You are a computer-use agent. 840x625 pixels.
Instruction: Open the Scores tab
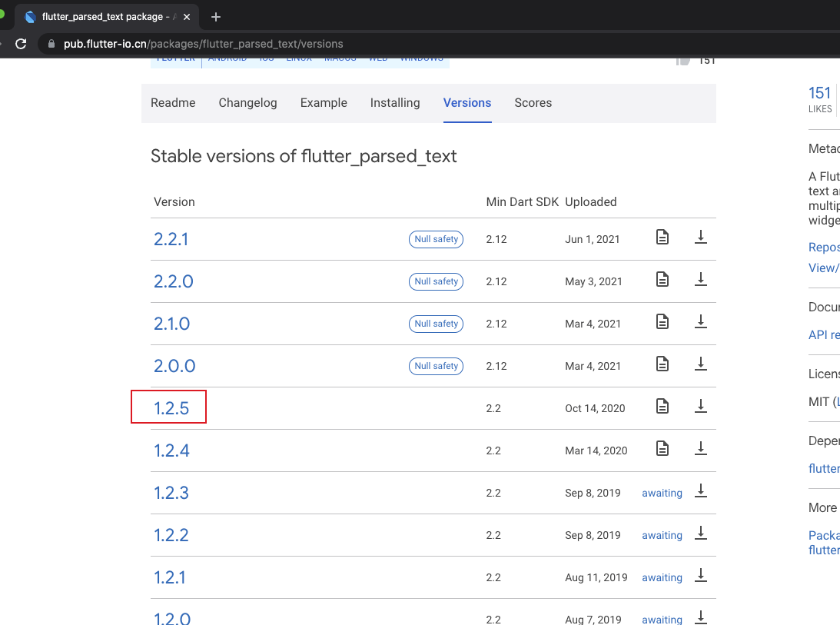point(533,103)
